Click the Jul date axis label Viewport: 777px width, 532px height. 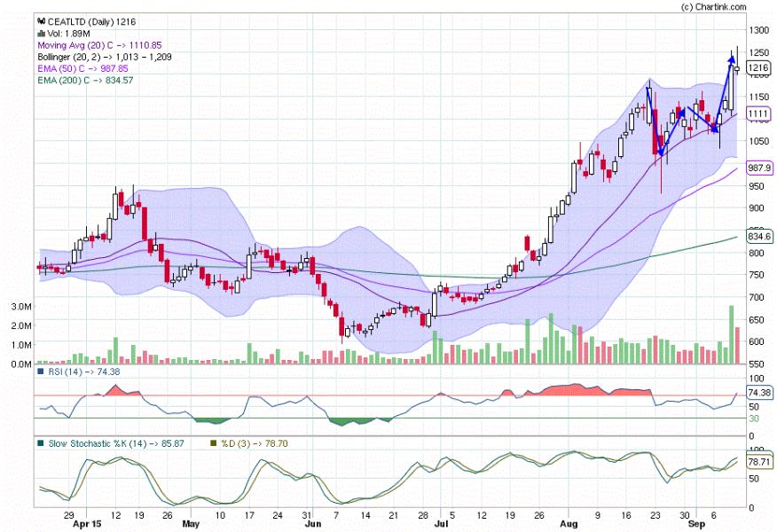coord(441,524)
